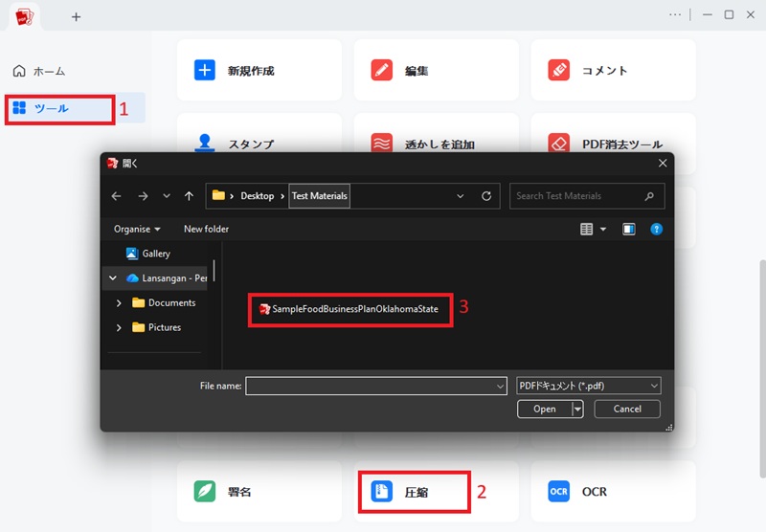
Task: Select SampleFoodBusinessPlanOklahomaState file
Action: [349, 309]
